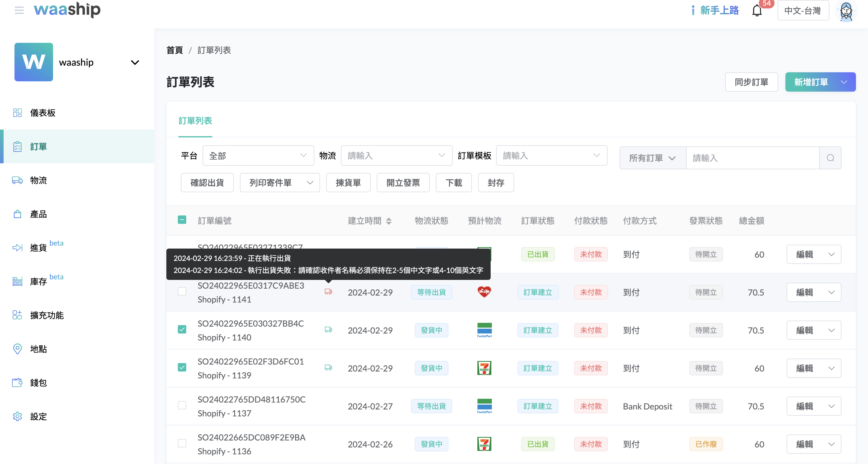Click red truck icon on order 1141
This screenshot has width=868, height=464.
coord(328,292)
